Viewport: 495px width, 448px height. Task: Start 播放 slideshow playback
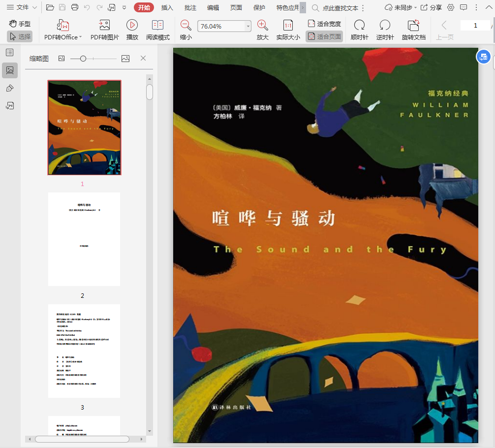pyautogui.click(x=132, y=30)
